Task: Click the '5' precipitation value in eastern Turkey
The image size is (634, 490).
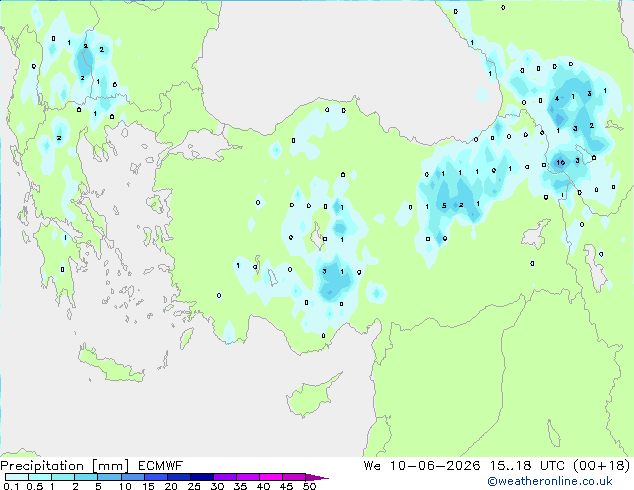Action: click(444, 205)
